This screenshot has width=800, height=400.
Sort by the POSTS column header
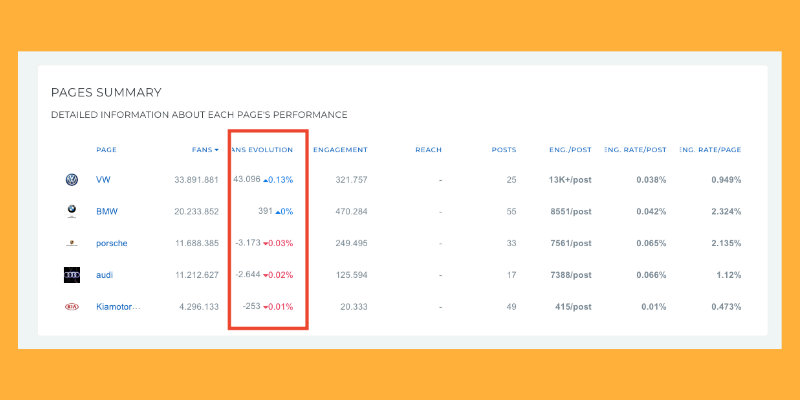tap(504, 150)
